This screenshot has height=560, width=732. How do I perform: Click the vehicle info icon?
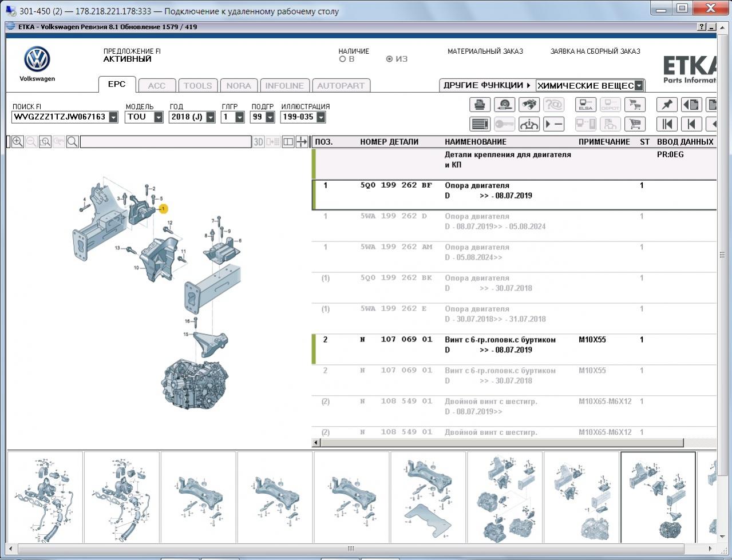[529, 124]
